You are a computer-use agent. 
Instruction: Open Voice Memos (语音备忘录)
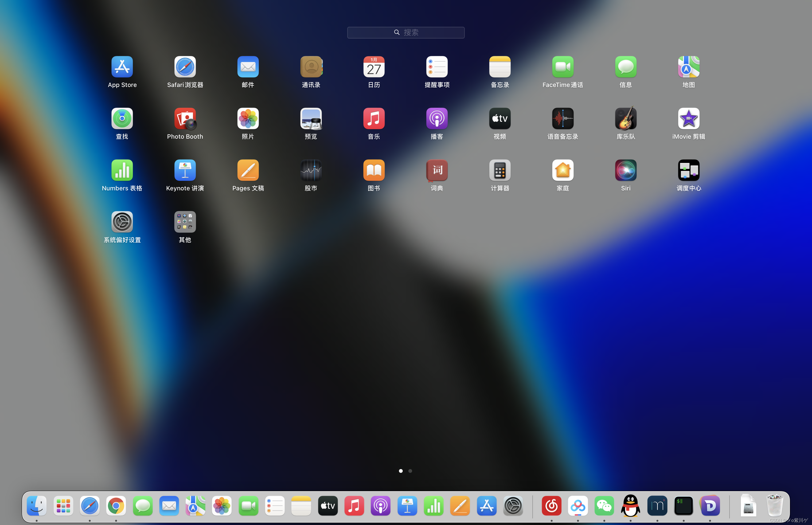(562, 119)
